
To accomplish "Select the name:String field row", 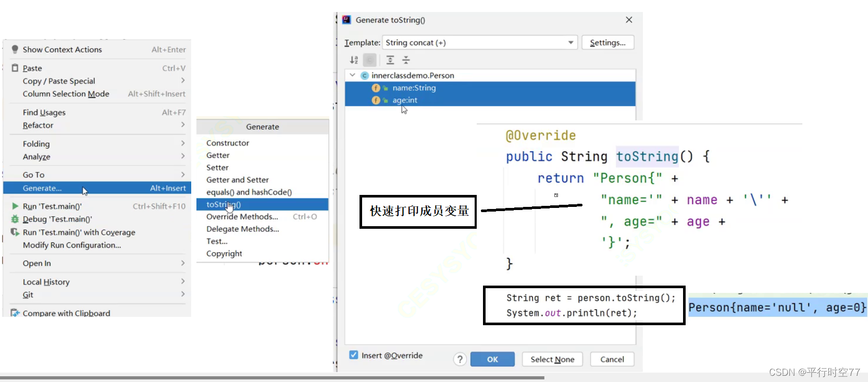I will click(x=490, y=88).
